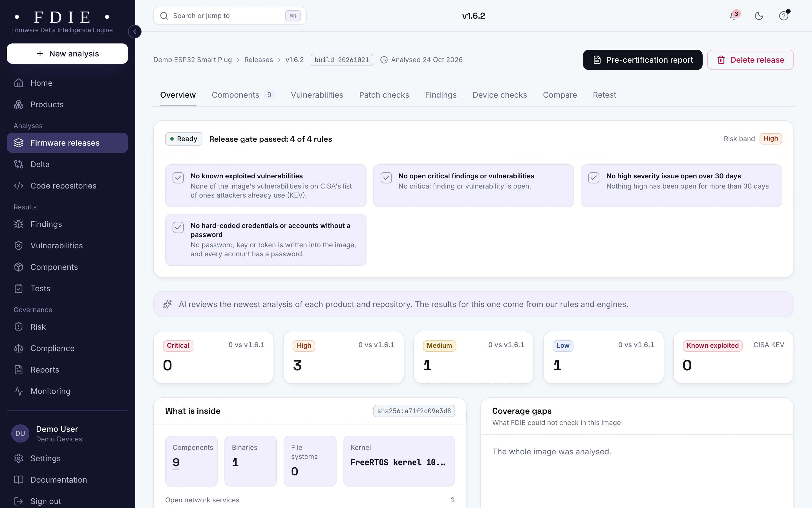Open Findings under Results in sidebar
812x508 pixels.
(x=67, y=224)
